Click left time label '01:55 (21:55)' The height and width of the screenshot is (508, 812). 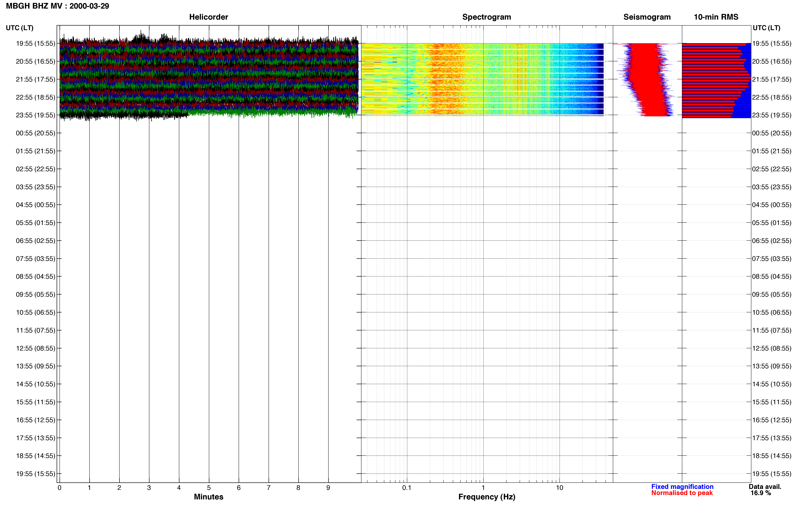click(x=36, y=151)
